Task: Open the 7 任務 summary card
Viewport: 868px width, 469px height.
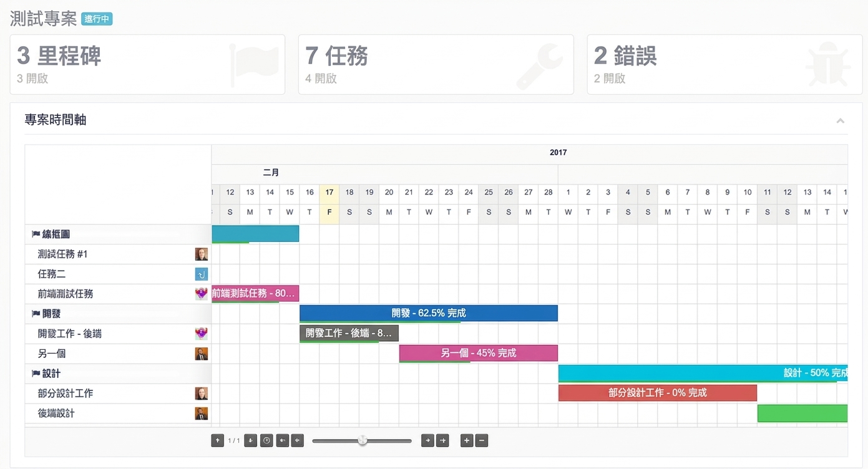Action: click(x=436, y=65)
